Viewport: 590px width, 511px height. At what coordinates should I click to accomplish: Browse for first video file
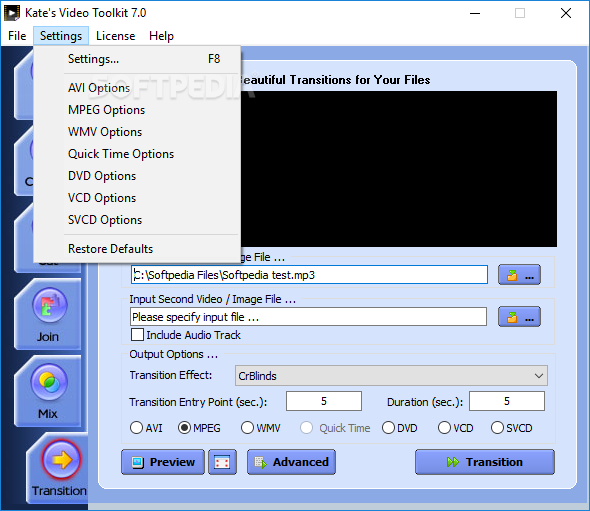(x=519, y=275)
